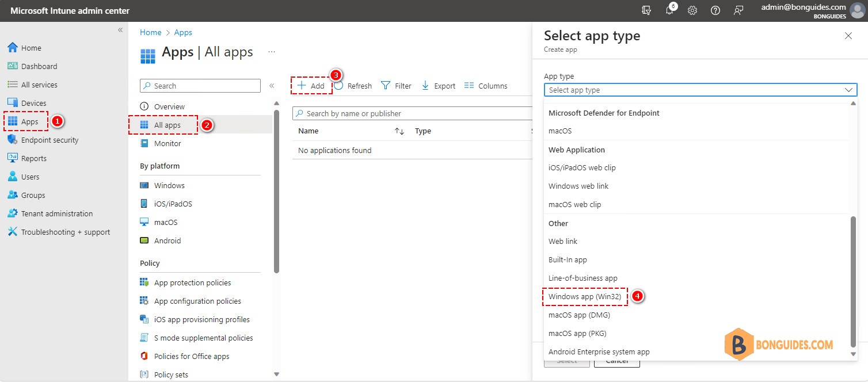Click the Add button in toolbar

pyautogui.click(x=311, y=86)
